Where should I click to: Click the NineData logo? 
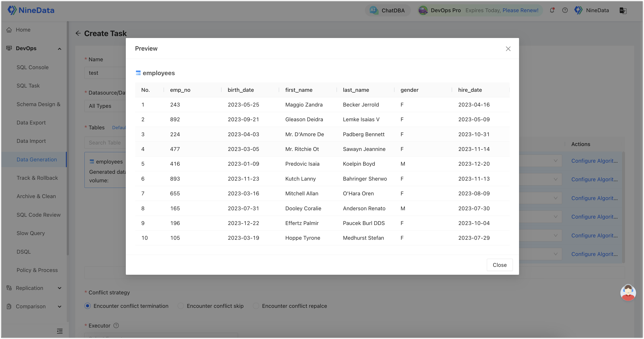(31, 10)
